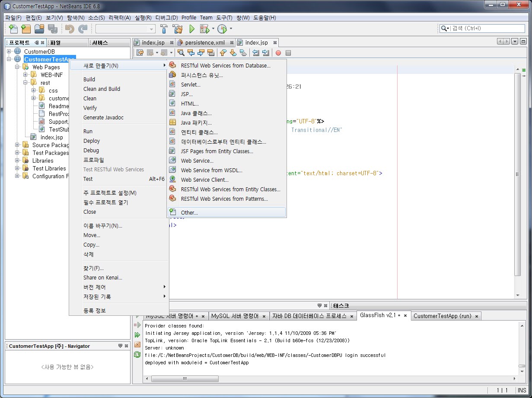This screenshot has height=398, width=532.
Task: Click the Find Selection magnifier in editor toolbar
Action: 181,53
